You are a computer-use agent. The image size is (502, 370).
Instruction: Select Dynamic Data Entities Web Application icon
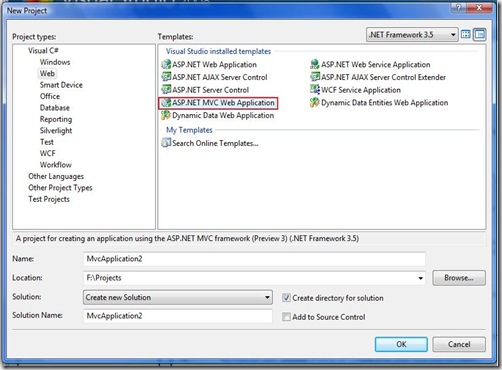315,103
